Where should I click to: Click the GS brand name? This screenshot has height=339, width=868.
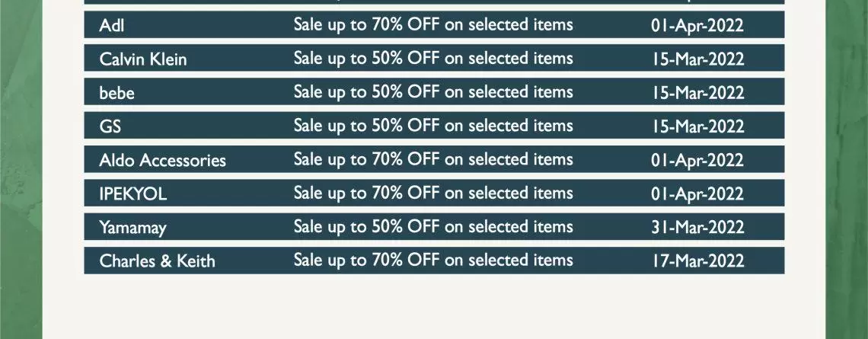(110, 127)
